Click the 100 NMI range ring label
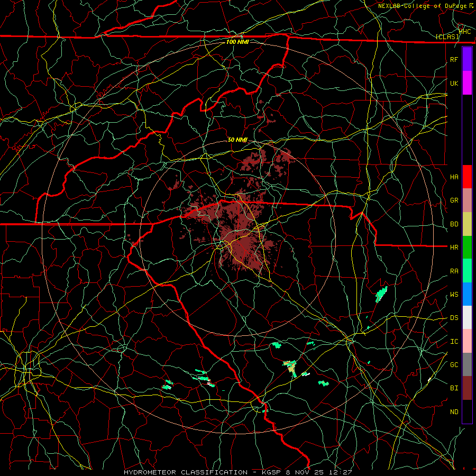The width and height of the screenshot is (476, 476). 237,42
